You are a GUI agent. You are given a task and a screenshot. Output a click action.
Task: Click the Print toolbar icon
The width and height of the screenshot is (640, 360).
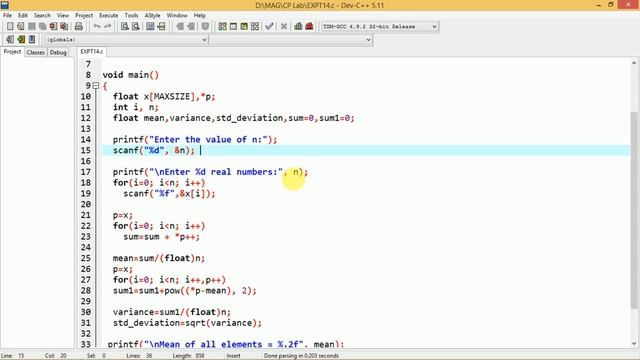79,27
